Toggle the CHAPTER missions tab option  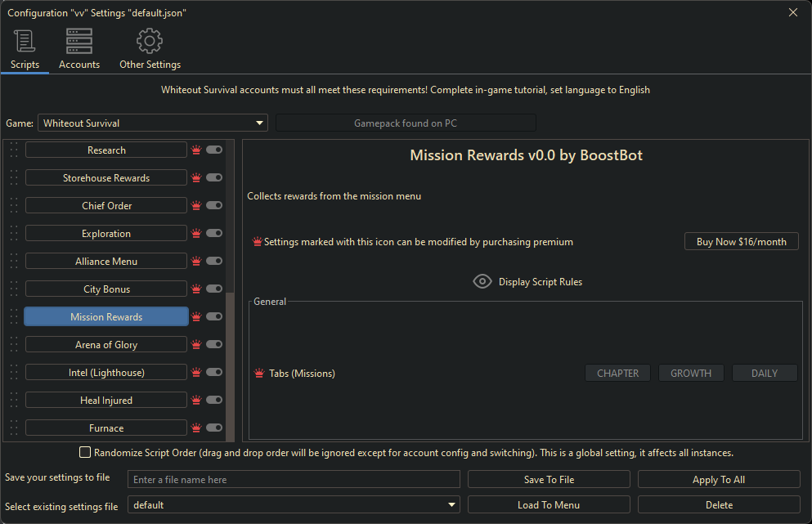click(617, 373)
